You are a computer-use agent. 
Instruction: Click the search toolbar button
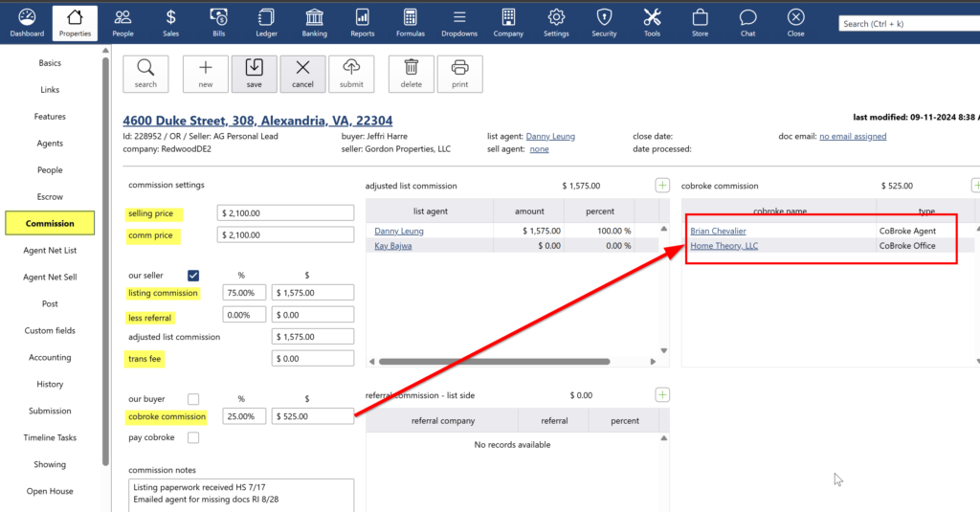coord(145,74)
